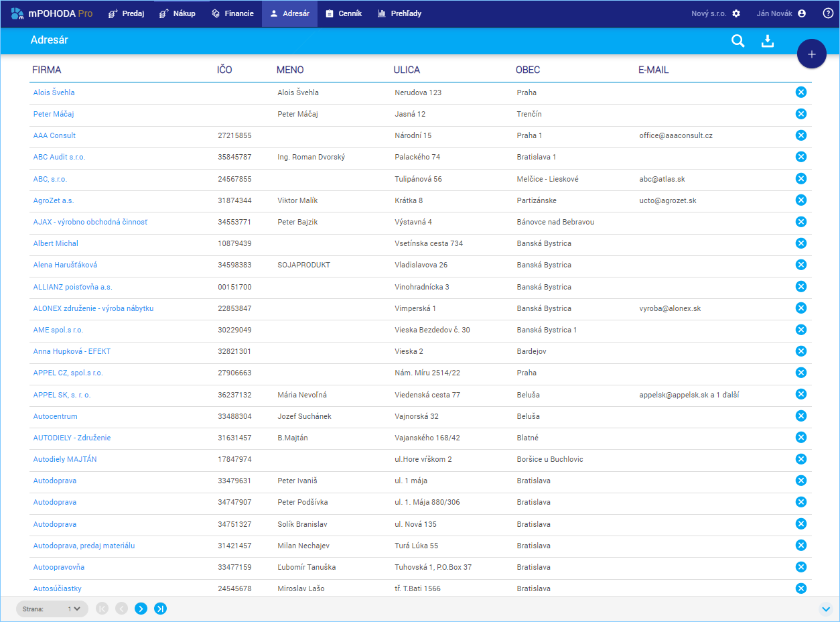
Task: Delete the Anna Hupková - EFEKT row
Action: [x=800, y=351]
